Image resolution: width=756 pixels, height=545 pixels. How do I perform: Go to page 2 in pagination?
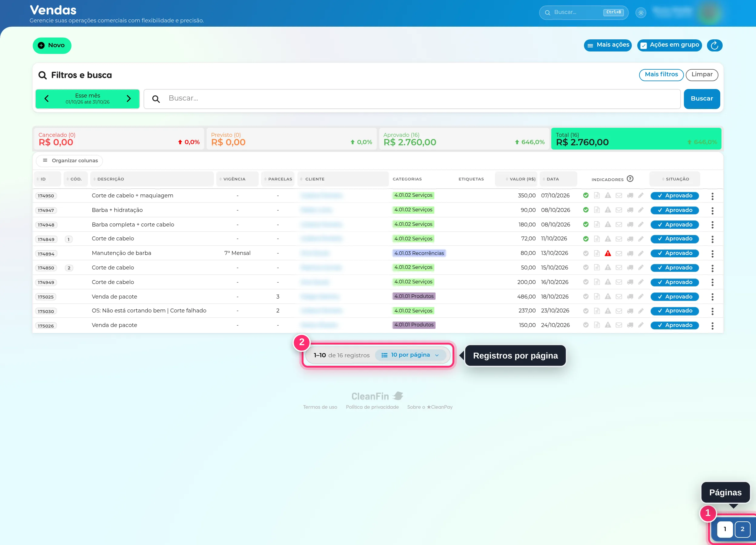tap(742, 529)
